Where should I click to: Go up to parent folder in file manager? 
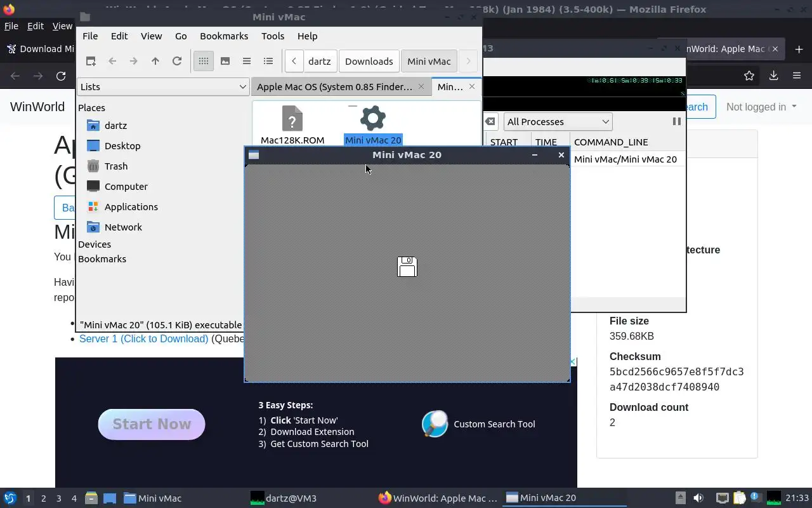(x=155, y=61)
